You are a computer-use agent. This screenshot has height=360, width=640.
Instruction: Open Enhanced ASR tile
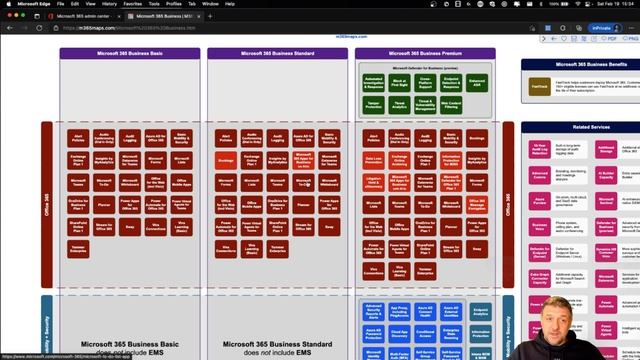coord(477,83)
